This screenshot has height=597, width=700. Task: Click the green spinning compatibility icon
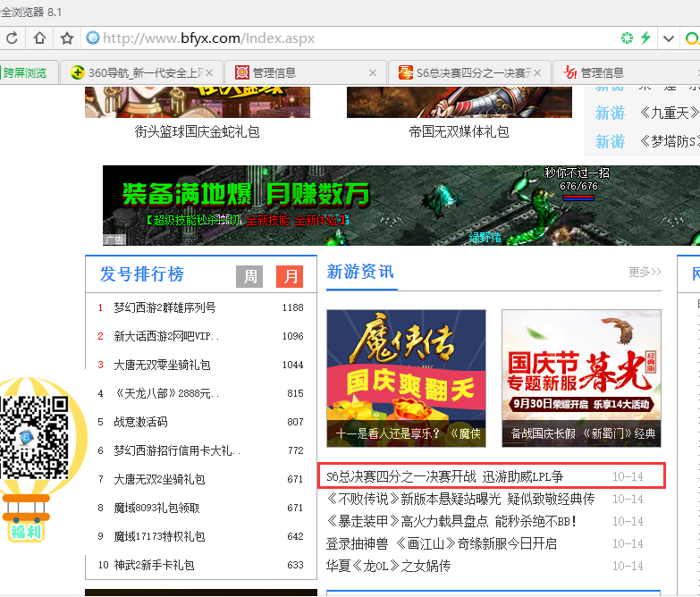point(627,38)
